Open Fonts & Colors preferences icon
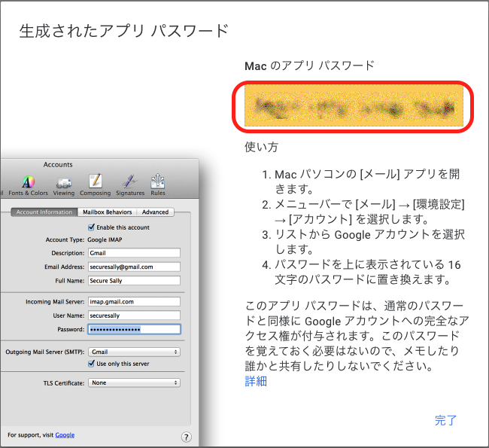This screenshot has height=448, width=489. click(x=28, y=185)
